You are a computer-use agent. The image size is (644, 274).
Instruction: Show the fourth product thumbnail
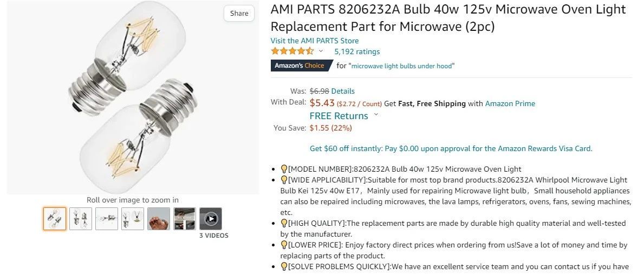(x=133, y=219)
